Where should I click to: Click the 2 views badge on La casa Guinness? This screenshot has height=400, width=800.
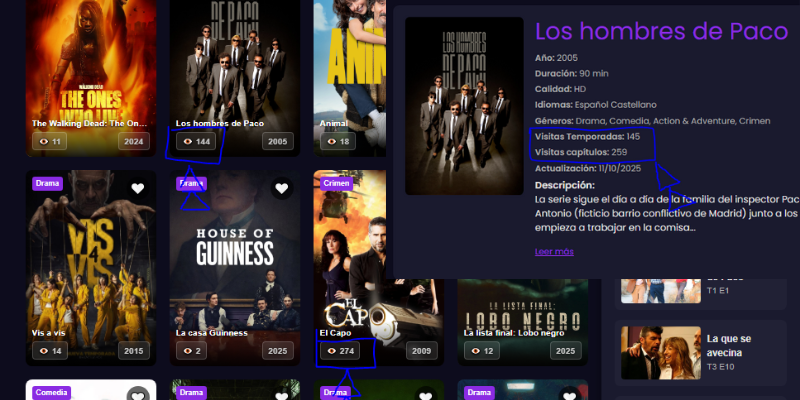coord(191,351)
